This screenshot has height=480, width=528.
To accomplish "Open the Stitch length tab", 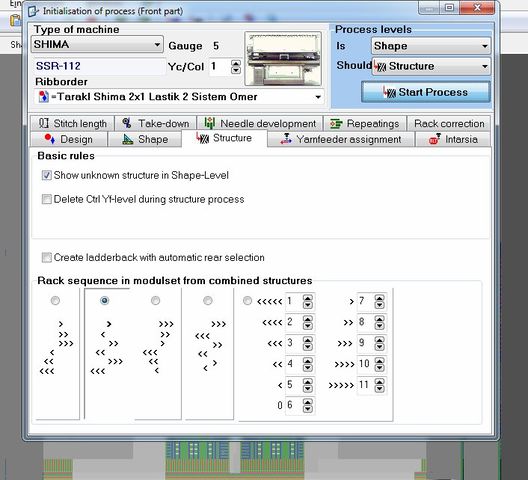I will (72, 123).
